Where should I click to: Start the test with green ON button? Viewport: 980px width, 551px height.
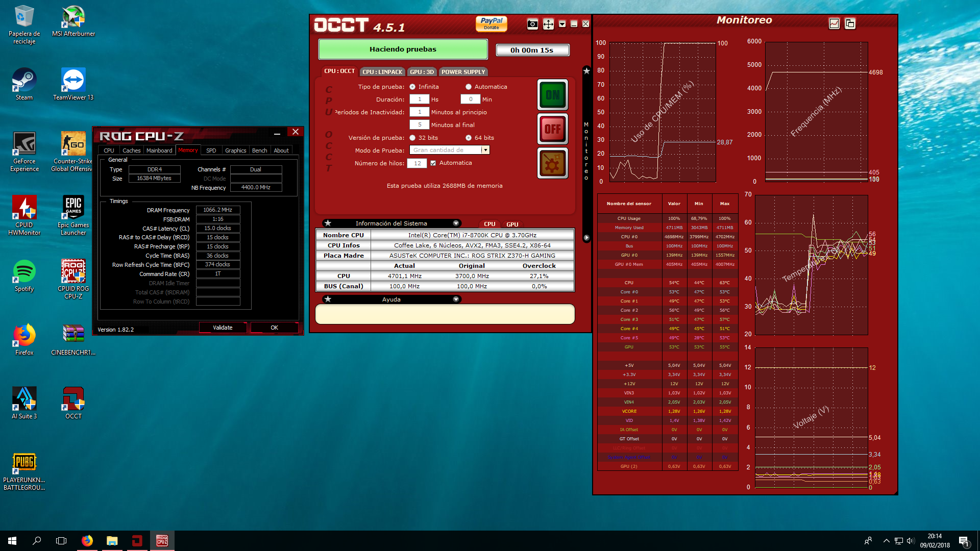pos(553,95)
